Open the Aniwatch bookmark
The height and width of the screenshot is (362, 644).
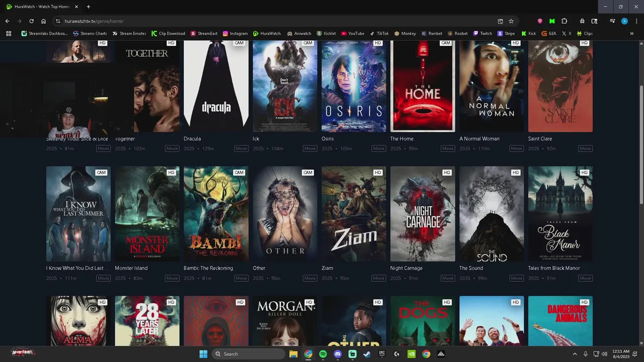[299, 34]
